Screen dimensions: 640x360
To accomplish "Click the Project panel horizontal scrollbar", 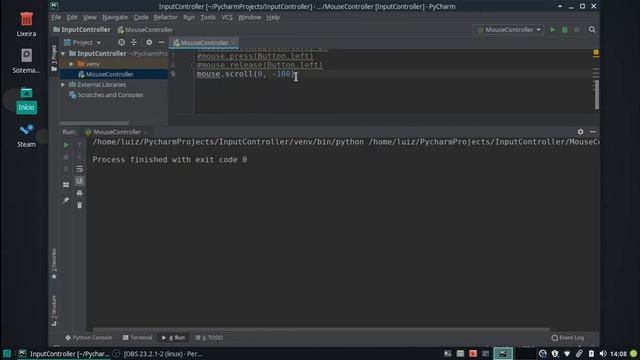I will (x=94, y=123).
